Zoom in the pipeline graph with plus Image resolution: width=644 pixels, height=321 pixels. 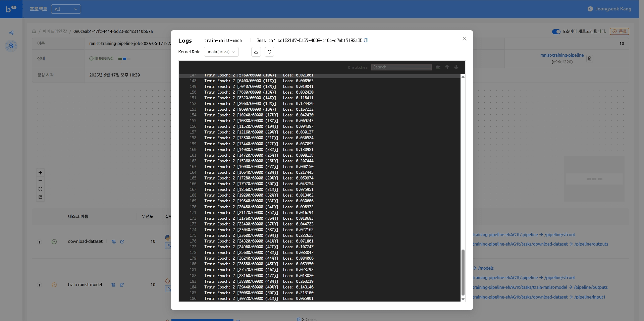click(x=40, y=172)
